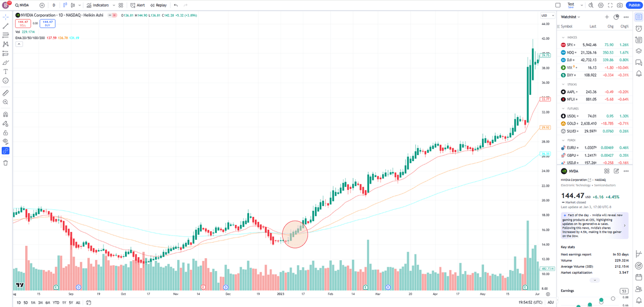The image size is (644, 307).
Task: Create an Alert from top toolbar
Action: pos(137,5)
